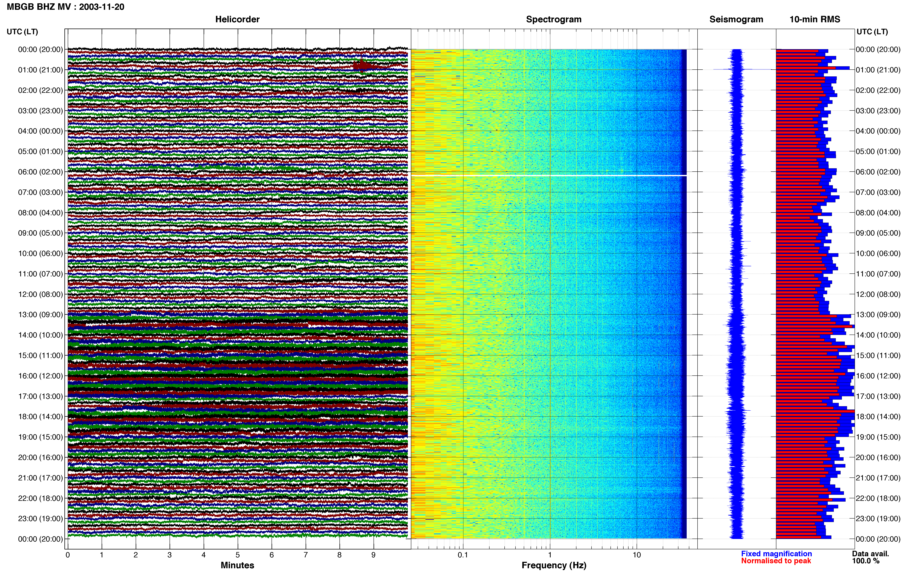The image size is (924, 578).
Task: Click the left 16:00 (12:00) time label
Action: click(41, 376)
